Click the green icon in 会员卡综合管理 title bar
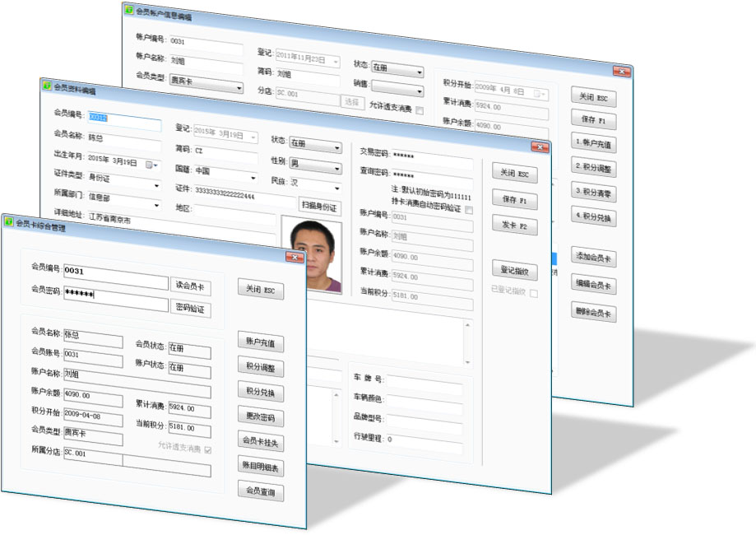 coord(10,221)
